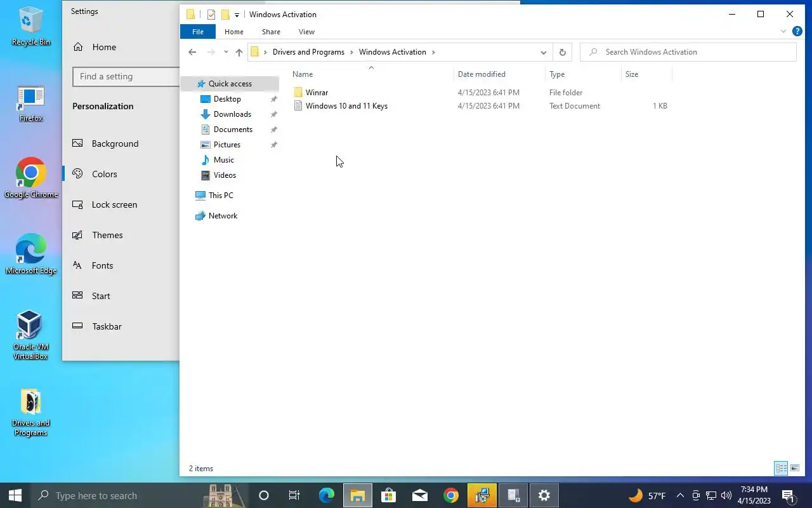
Task: Click the Up one level arrow
Action: [x=239, y=52]
